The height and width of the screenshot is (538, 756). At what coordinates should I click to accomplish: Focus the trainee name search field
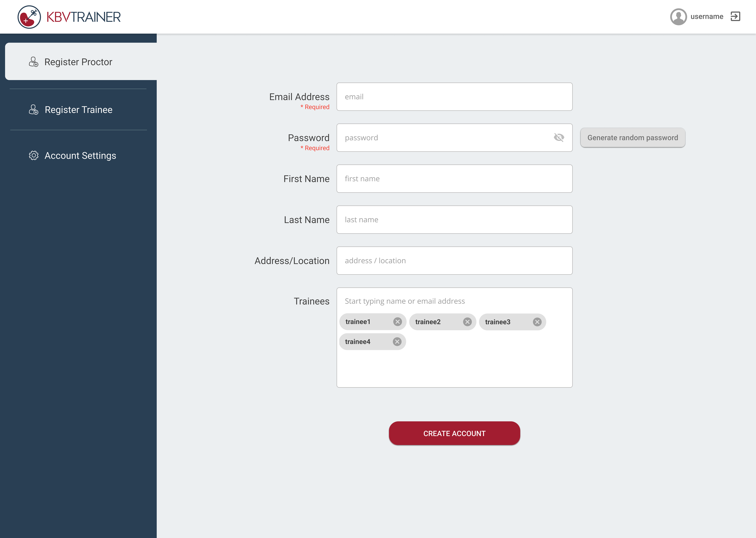[454, 301]
